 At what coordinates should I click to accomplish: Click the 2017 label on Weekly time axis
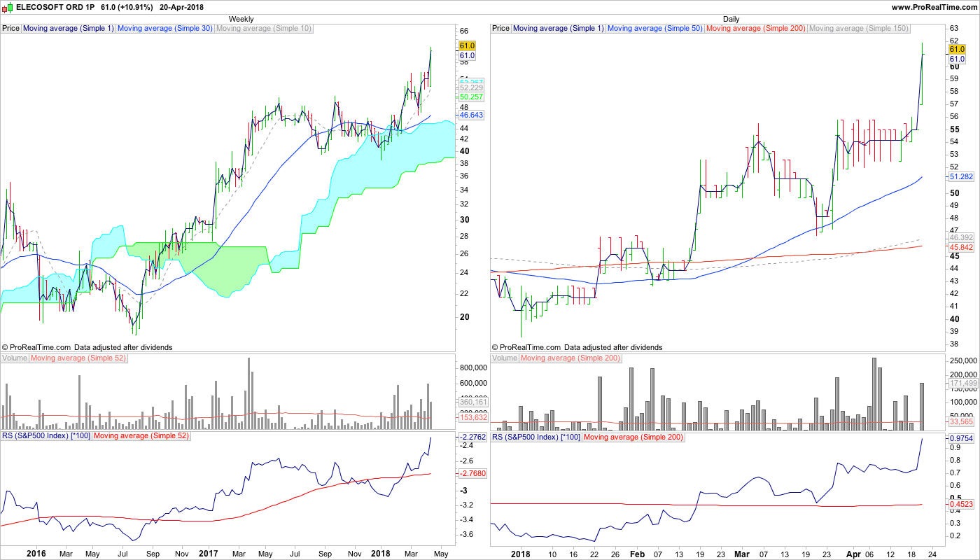(x=209, y=554)
